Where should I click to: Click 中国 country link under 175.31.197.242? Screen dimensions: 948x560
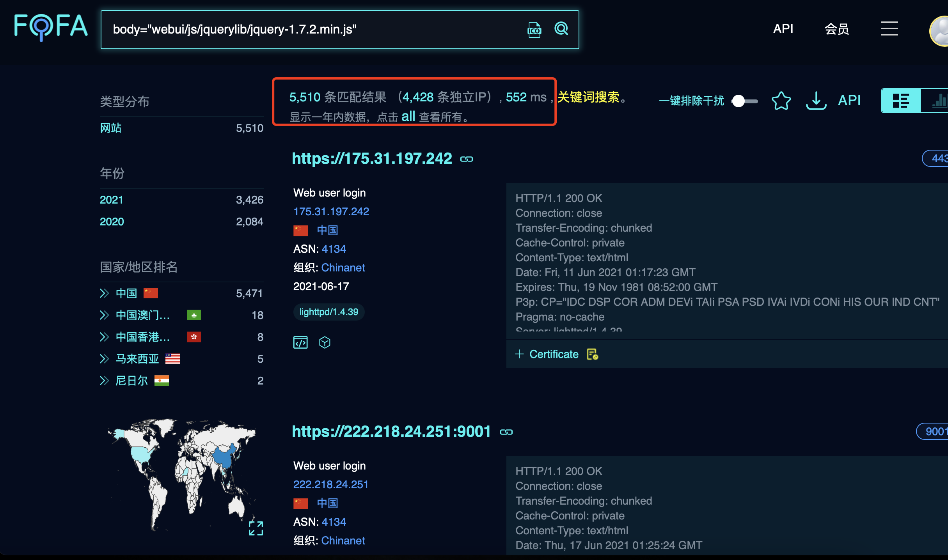click(327, 230)
